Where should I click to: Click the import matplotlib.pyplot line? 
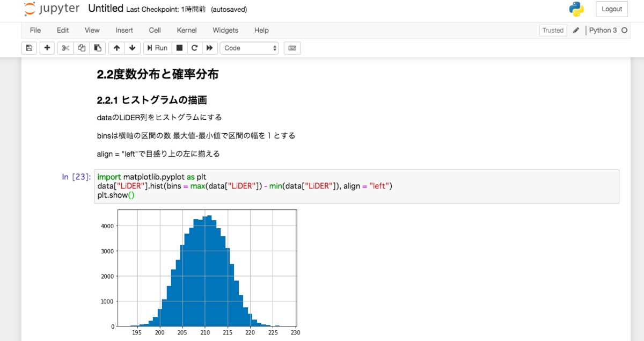tap(152, 177)
